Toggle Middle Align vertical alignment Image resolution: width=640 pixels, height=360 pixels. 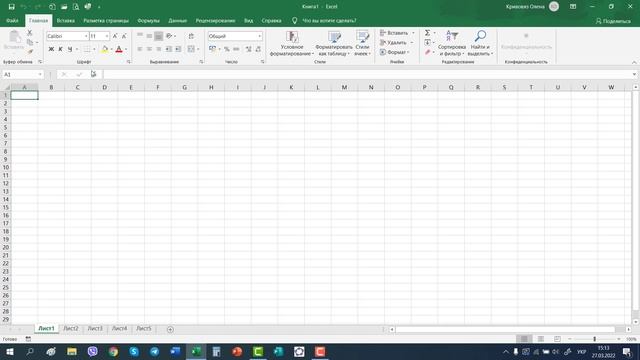tap(149, 36)
